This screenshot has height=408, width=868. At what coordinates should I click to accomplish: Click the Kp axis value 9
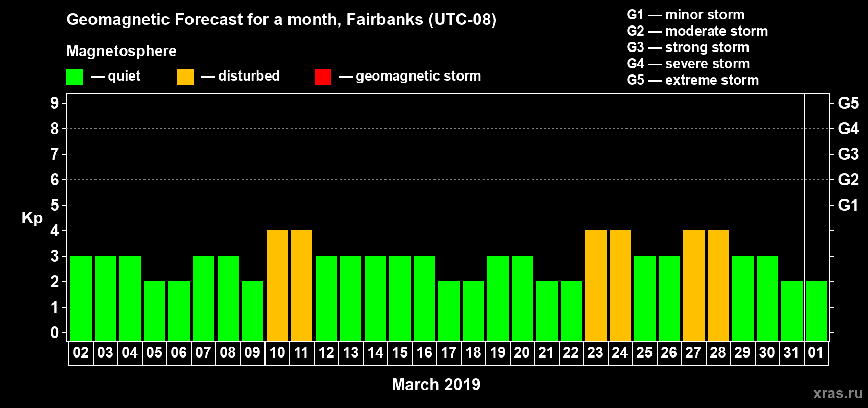click(55, 103)
